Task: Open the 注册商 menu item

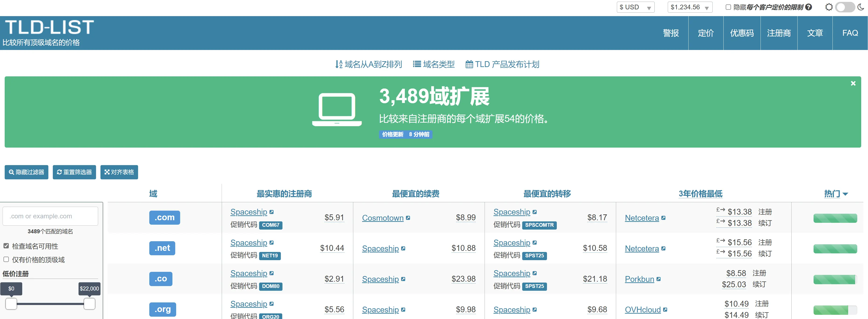Action: [x=779, y=33]
